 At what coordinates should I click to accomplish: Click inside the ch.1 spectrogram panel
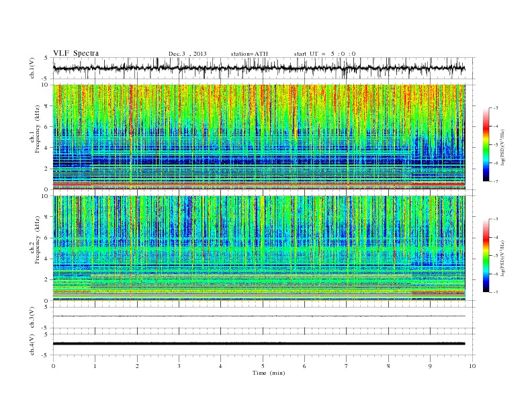(x=259, y=137)
